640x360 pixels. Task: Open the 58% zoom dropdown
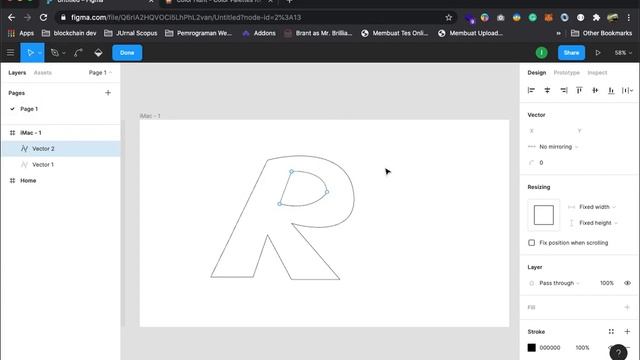[623, 53]
